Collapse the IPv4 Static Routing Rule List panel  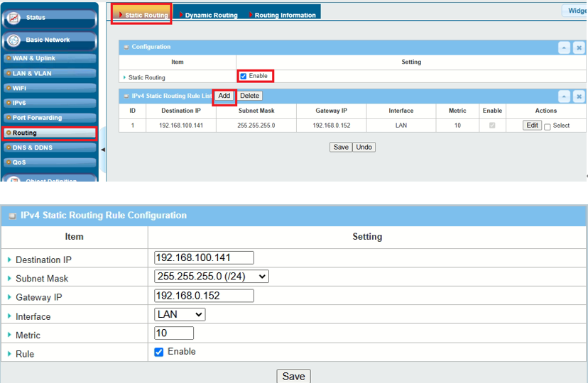[564, 96]
